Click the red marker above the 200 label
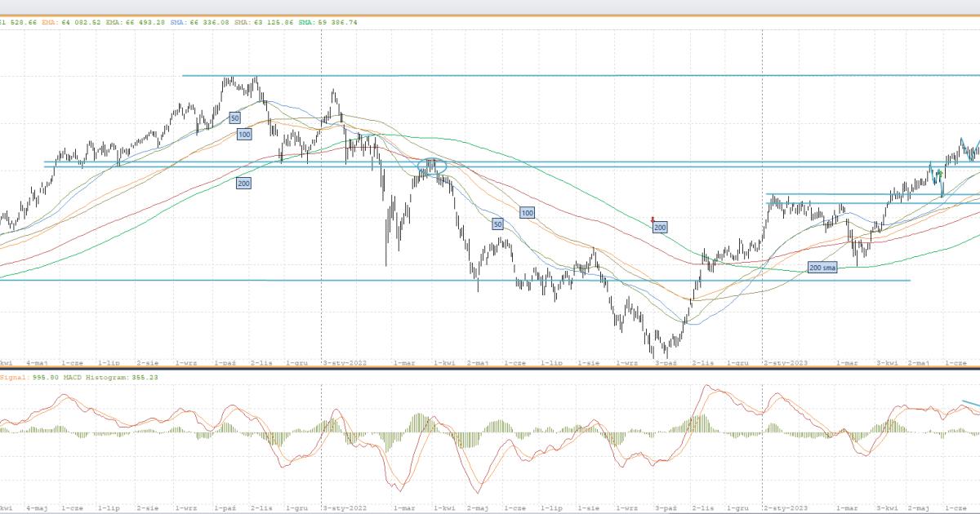This screenshot has width=980, height=514. [x=652, y=219]
